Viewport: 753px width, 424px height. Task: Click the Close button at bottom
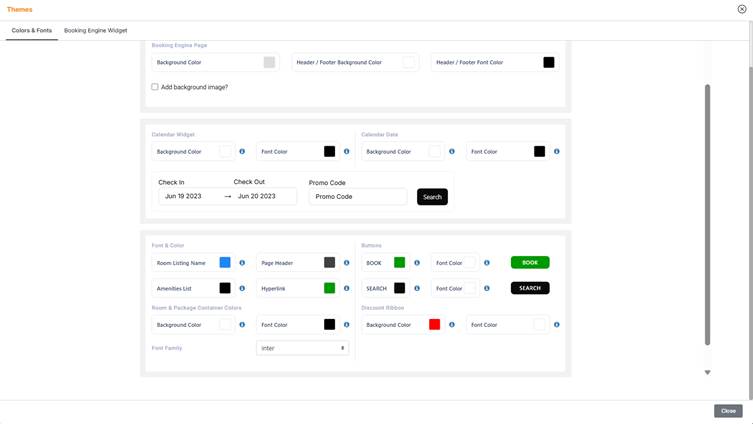coord(728,411)
